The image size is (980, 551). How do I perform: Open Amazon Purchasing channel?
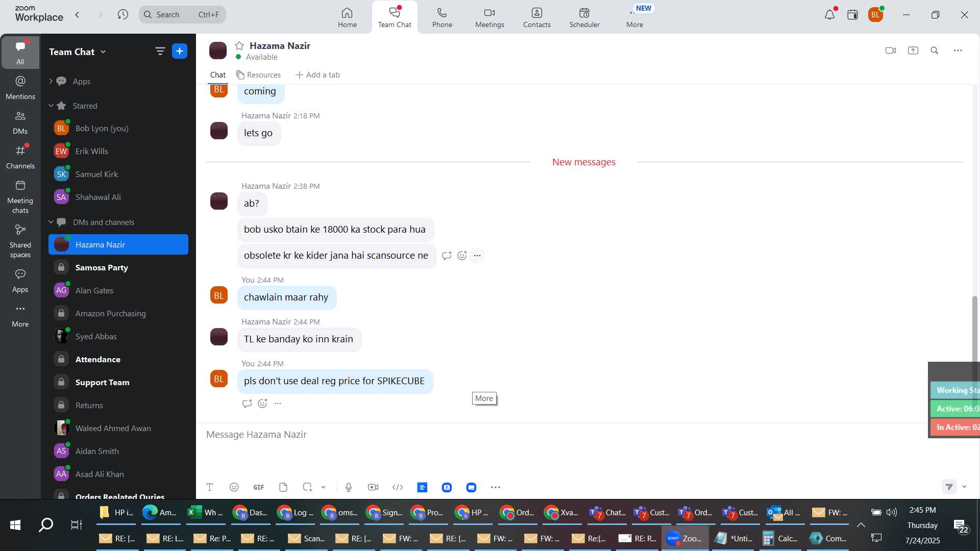(118, 313)
